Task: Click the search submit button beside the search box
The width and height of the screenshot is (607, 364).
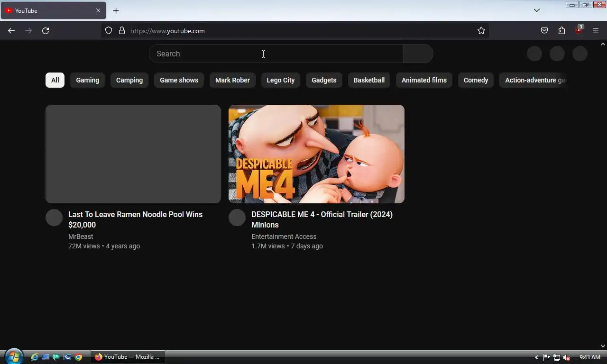Action: (x=418, y=54)
